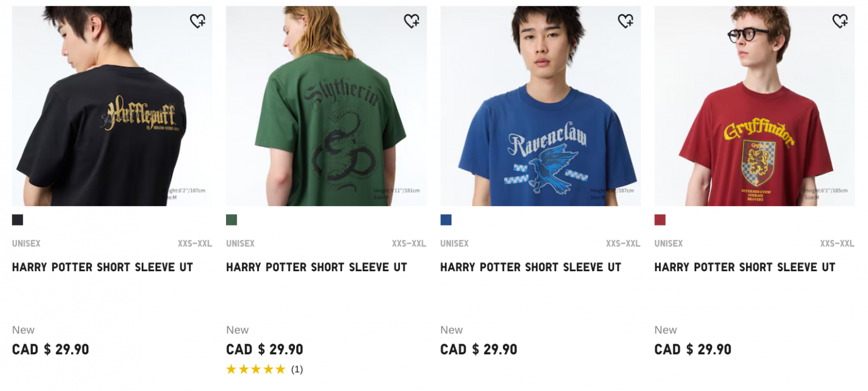This screenshot has height=391, width=868.
Task: Click the Gryffindor shirt product photo
Action: pos(754,105)
